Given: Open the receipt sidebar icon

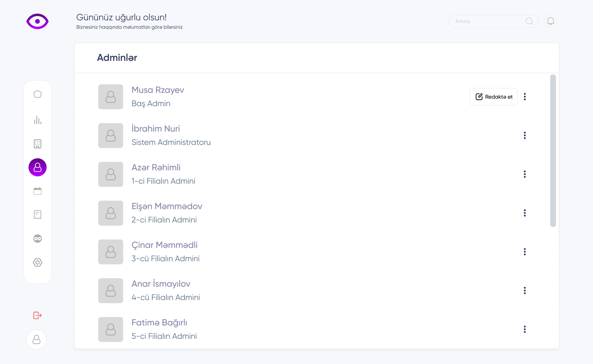Looking at the screenshot, I should (x=37, y=215).
